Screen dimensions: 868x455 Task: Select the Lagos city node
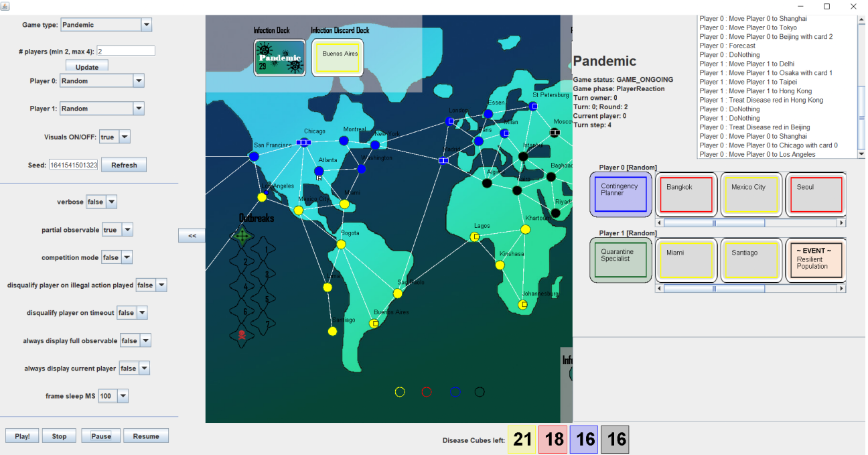pyautogui.click(x=475, y=237)
